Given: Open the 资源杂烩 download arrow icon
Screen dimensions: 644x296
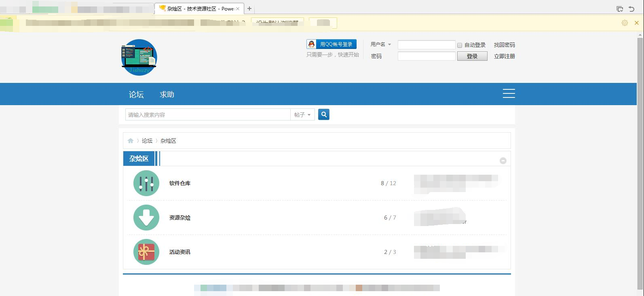Looking at the screenshot, I should (146, 218).
